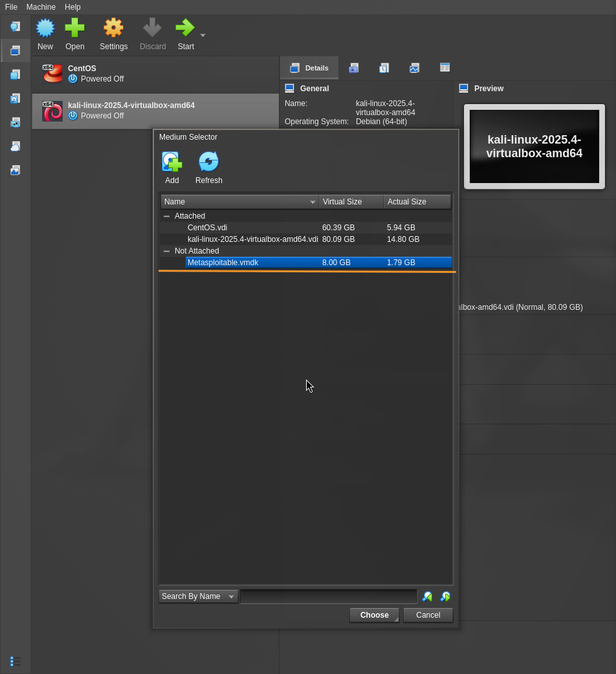Focus the media search text field

click(329, 596)
